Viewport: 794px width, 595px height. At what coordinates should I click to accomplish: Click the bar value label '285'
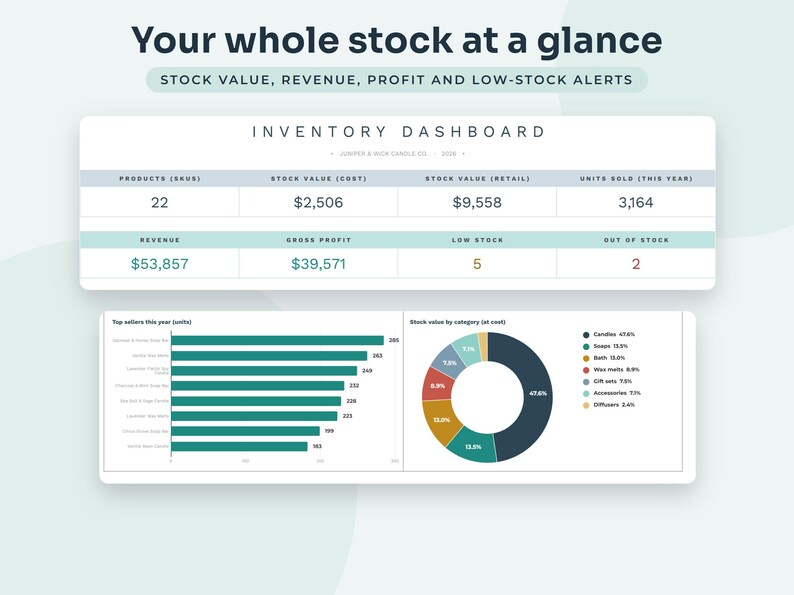coord(394,340)
